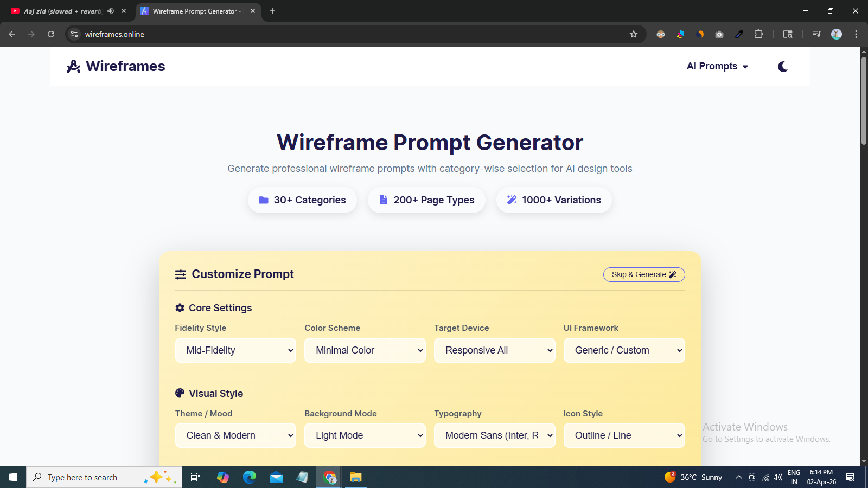Open the color picker extension icon

pos(739,34)
